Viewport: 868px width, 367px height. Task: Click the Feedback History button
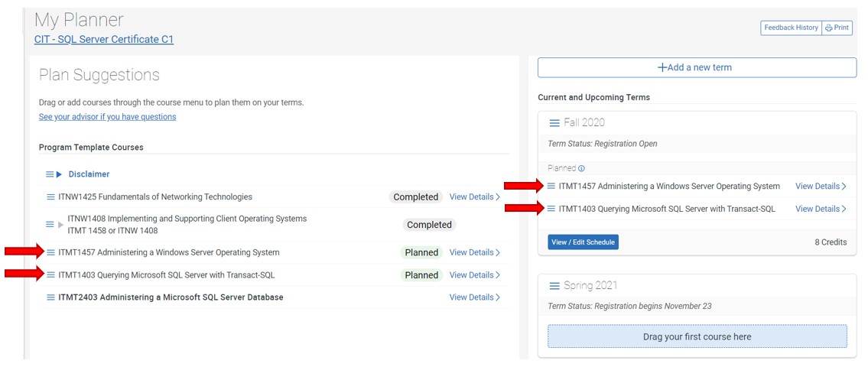tap(791, 28)
